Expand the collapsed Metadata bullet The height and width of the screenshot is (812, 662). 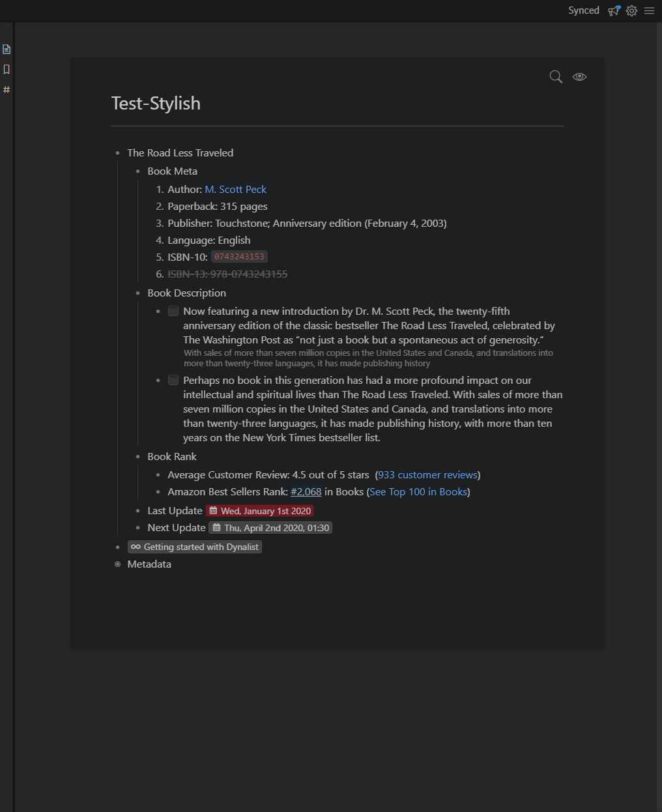click(118, 564)
